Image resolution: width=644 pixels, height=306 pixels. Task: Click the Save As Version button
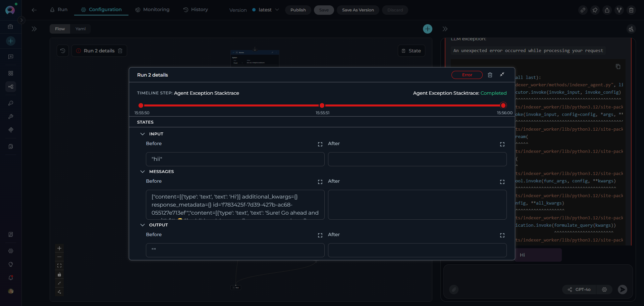click(x=358, y=10)
